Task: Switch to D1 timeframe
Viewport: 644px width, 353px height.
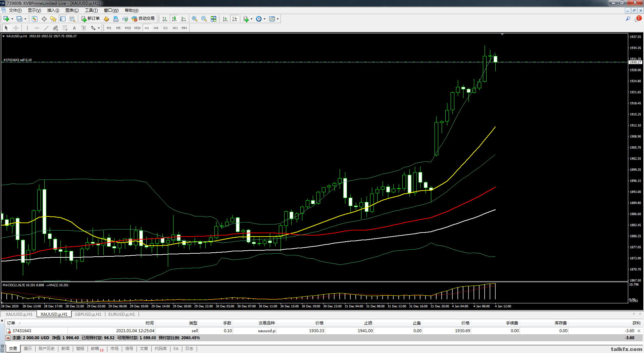Action: click(165, 28)
